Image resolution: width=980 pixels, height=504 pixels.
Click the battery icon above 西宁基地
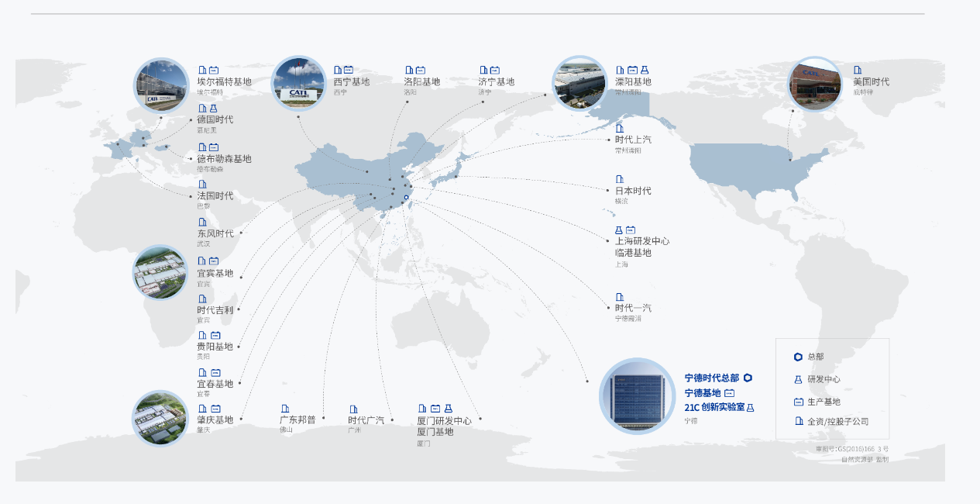[349, 70]
